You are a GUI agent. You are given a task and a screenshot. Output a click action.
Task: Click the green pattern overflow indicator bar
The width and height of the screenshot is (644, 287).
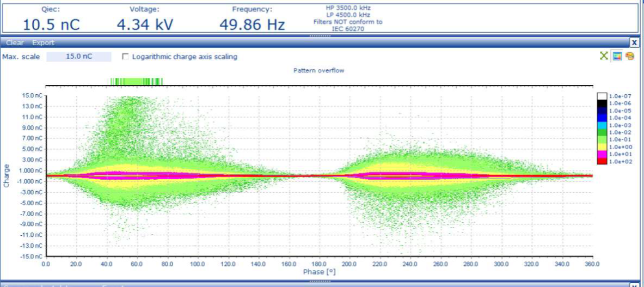coord(136,82)
